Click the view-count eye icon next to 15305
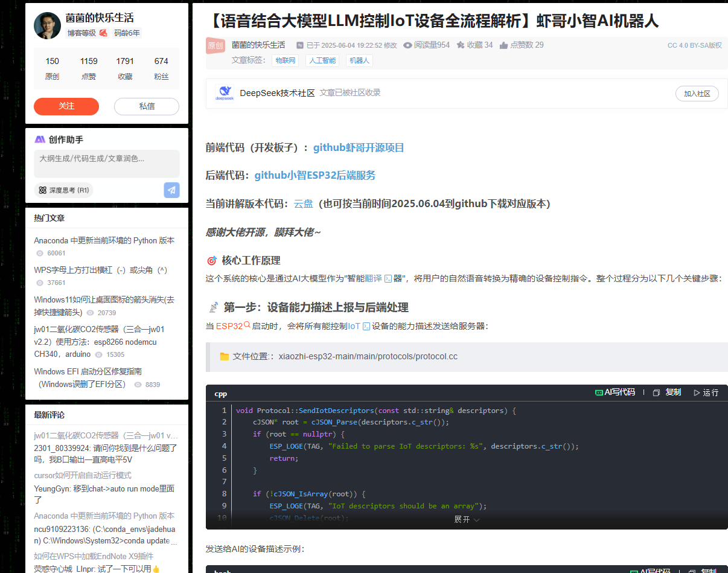The image size is (728, 573). [x=98, y=354]
